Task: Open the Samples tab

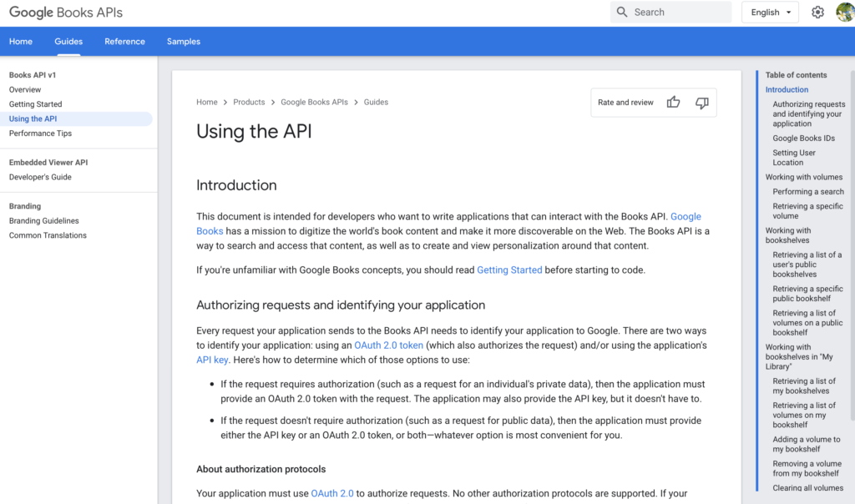Action: click(x=184, y=42)
